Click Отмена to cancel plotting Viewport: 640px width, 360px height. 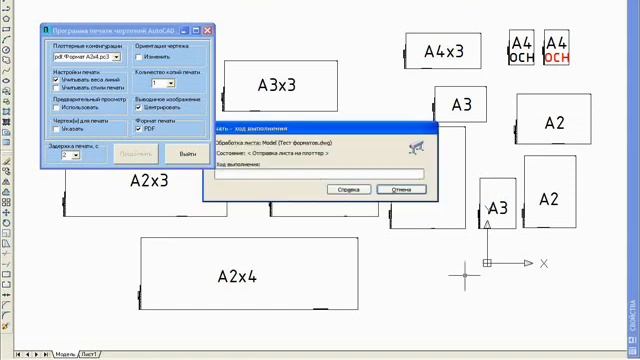tap(401, 189)
